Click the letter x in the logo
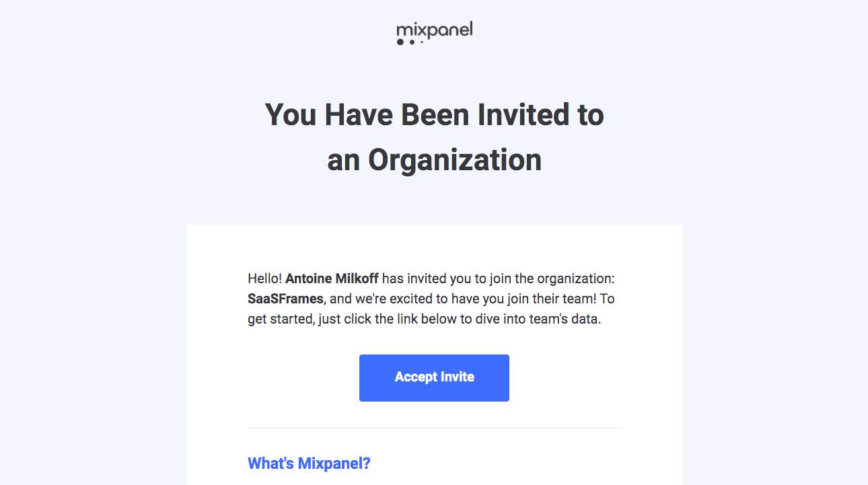 pos(423,30)
